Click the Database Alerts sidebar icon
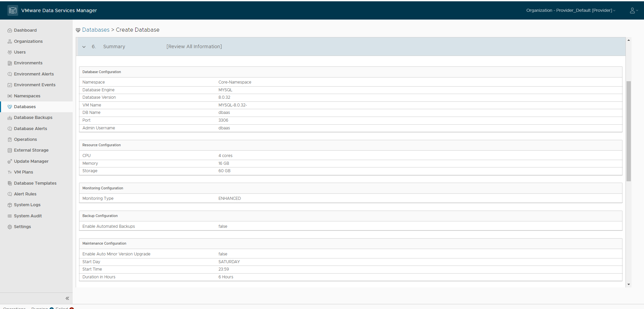The image size is (644, 309). [10, 129]
